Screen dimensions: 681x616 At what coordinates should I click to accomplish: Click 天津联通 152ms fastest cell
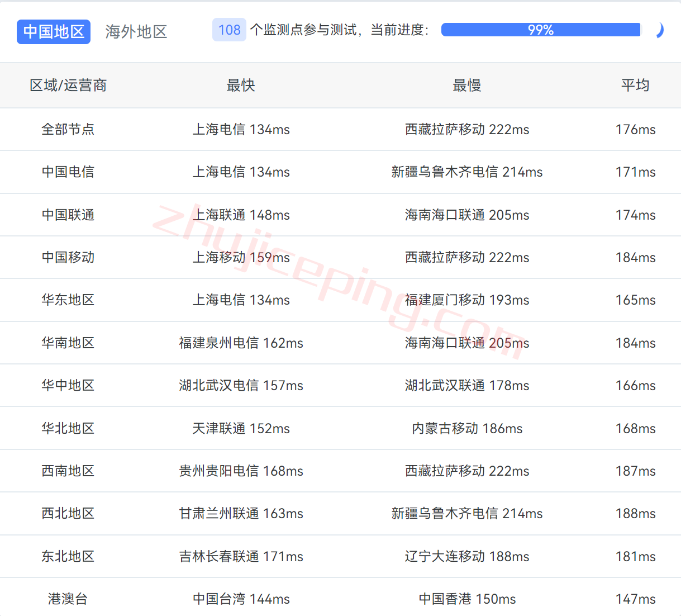241,429
